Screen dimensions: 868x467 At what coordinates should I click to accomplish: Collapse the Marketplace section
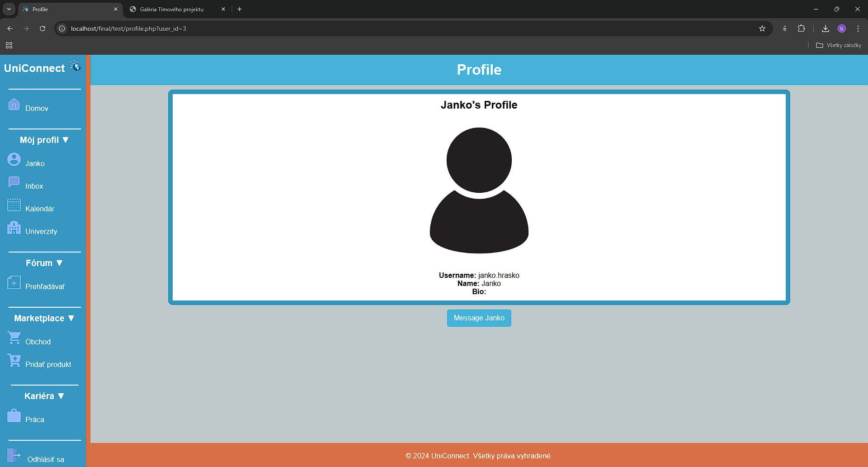point(44,319)
